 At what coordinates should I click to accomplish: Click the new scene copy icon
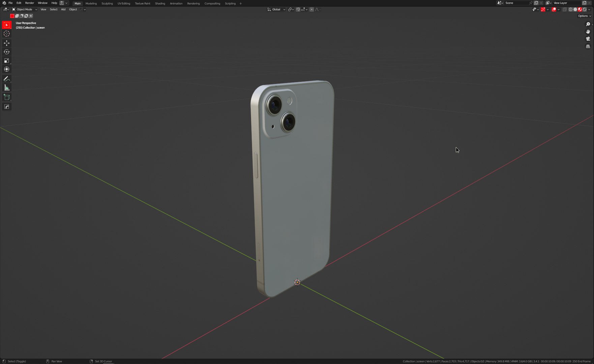coord(536,3)
